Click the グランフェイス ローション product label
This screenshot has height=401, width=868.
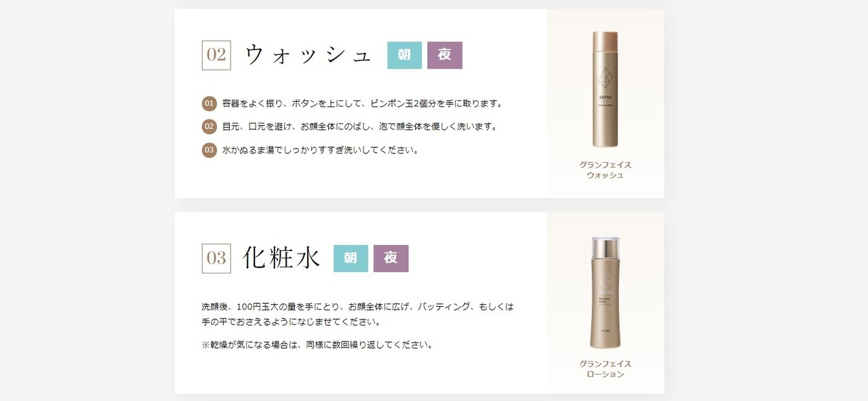point(606,369)
